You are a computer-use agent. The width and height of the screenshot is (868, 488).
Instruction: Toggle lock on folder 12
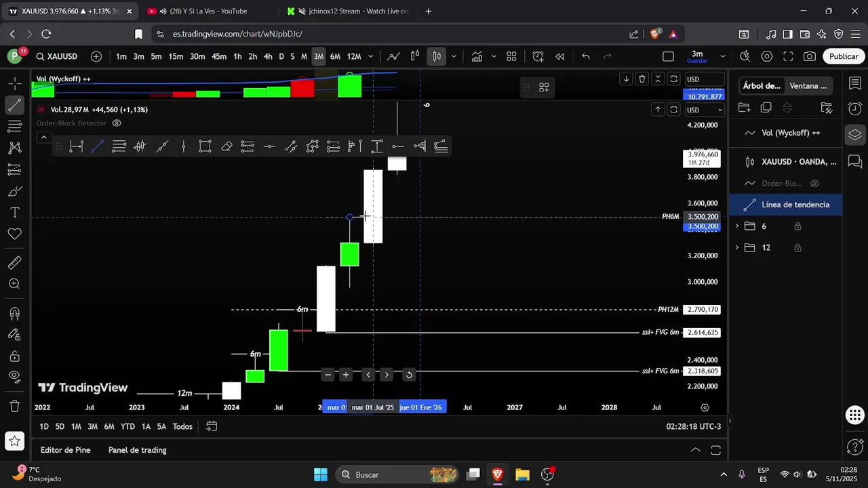click(797, 248)
